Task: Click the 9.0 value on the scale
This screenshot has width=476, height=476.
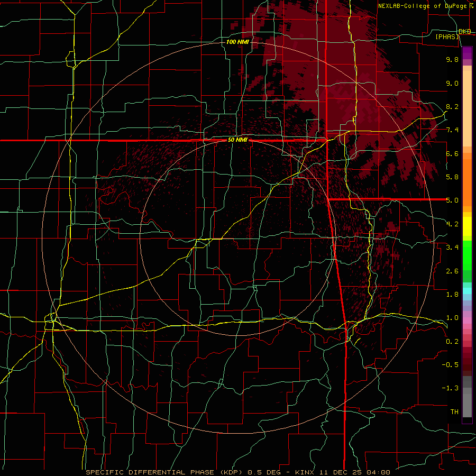Action: 452,83
